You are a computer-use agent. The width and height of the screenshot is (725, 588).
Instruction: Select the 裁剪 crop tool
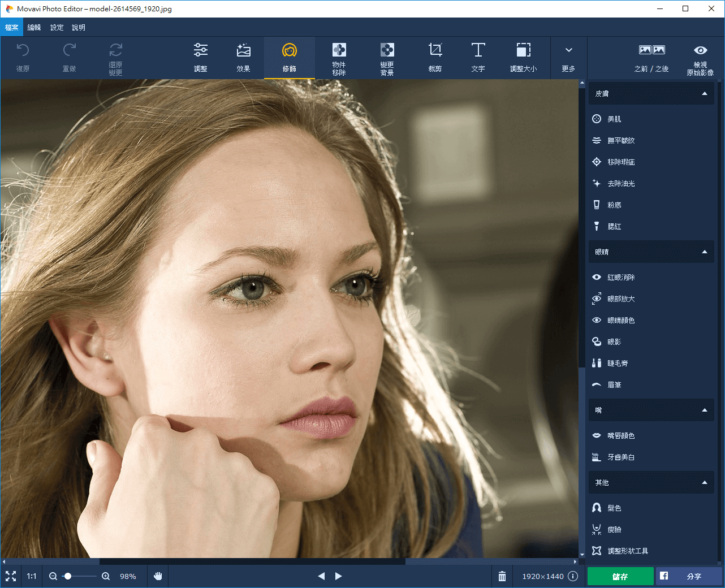(x=435, y=58)
